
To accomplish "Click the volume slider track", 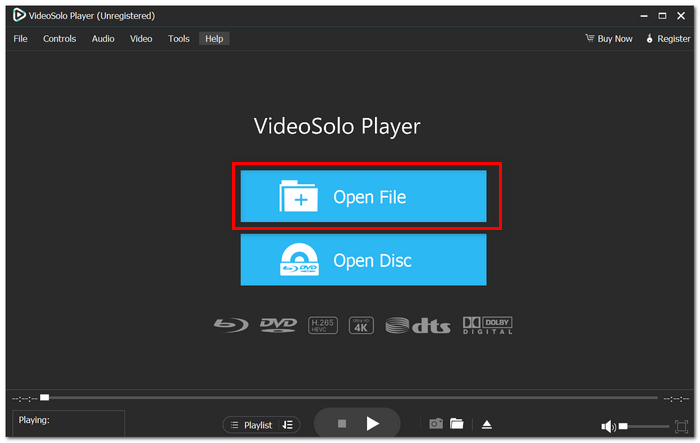I will point(644,426).
